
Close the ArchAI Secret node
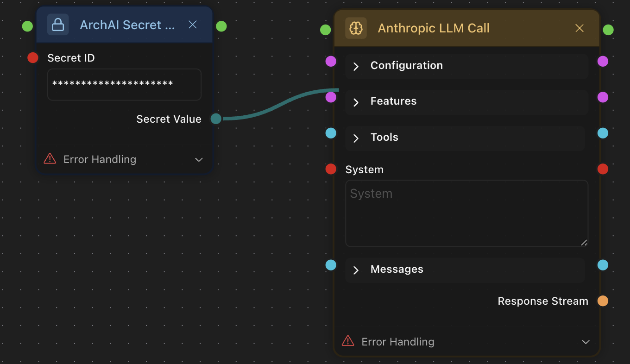pyautogui.click(x=193, y=25)
